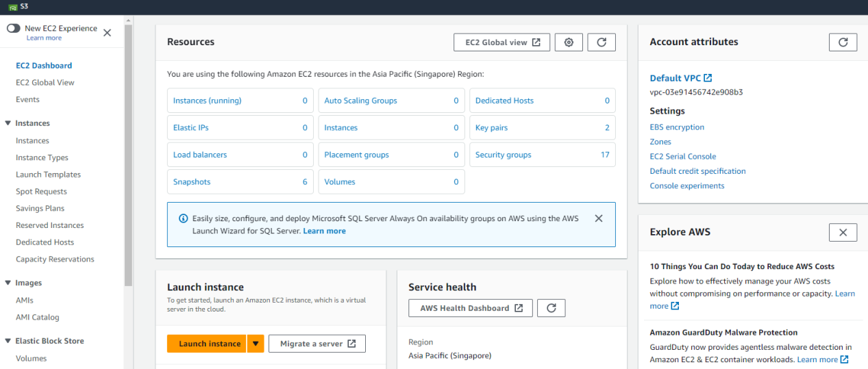Open Volumes in the sidebar
Image resolution: width=868 pixels, height=369 pixels.
(32, 358)
